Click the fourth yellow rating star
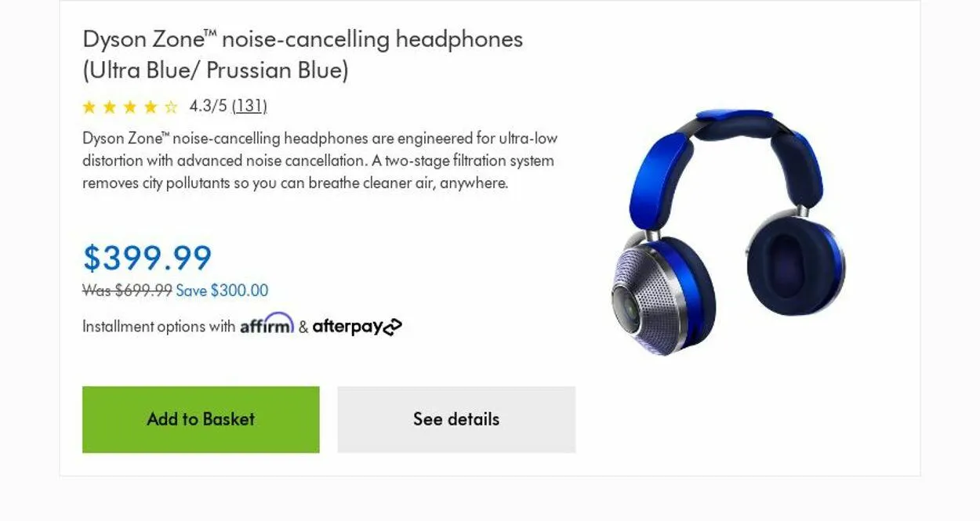The width and height of the screenshot is (980, 521). click(x=151, y=107)
